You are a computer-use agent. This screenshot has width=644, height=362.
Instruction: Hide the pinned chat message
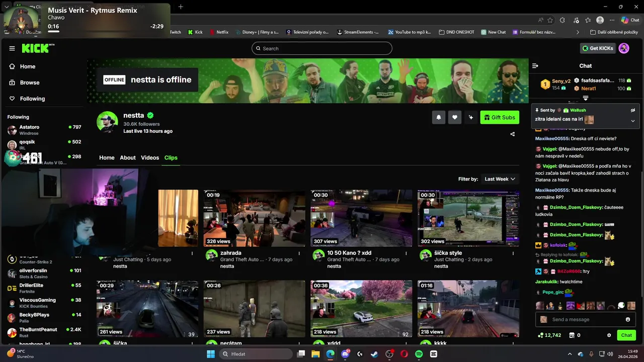(633, 110)
